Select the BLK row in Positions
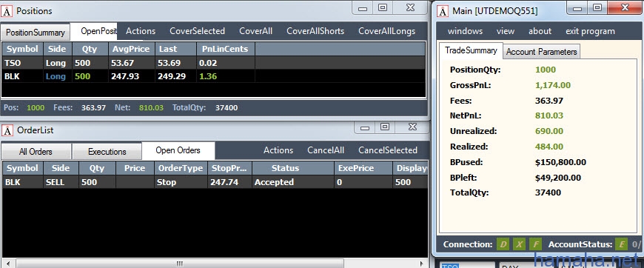The height and width of the screenshot is (268, 644). coord(214,76)
